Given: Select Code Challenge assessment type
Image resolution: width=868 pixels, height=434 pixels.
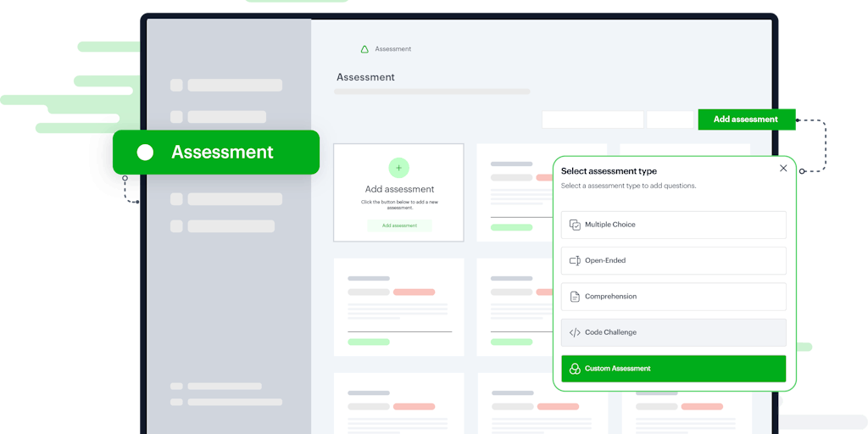Looking at the screenshot, I should coord(673,332).
